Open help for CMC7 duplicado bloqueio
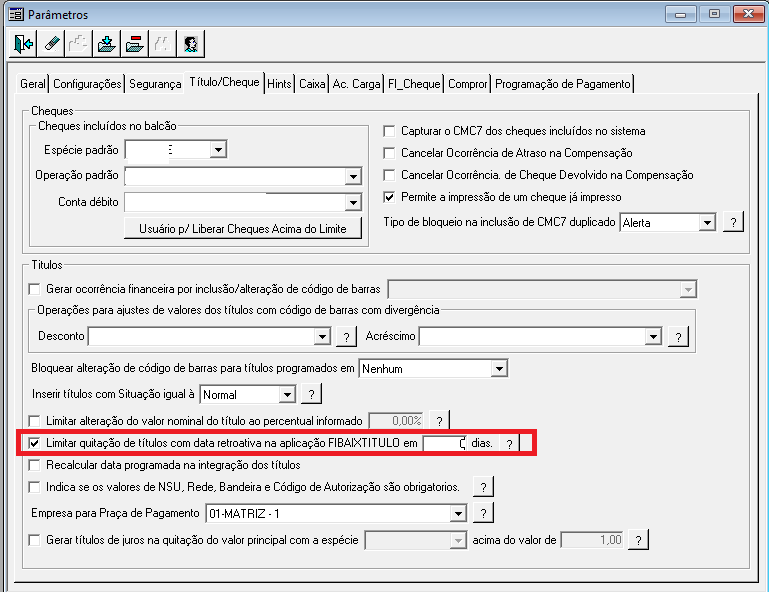The image size is (769, 592). (x=733, y=223)
